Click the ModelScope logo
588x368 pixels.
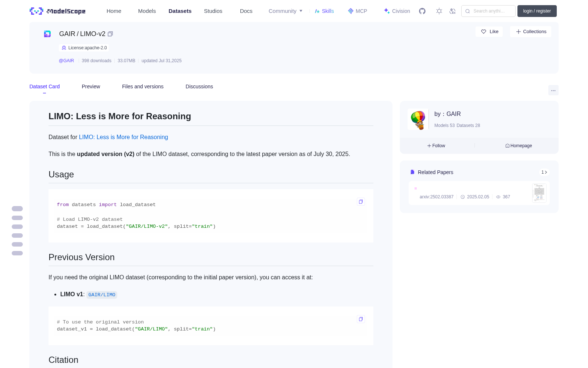pyautogui.click(x=58, y=11)
